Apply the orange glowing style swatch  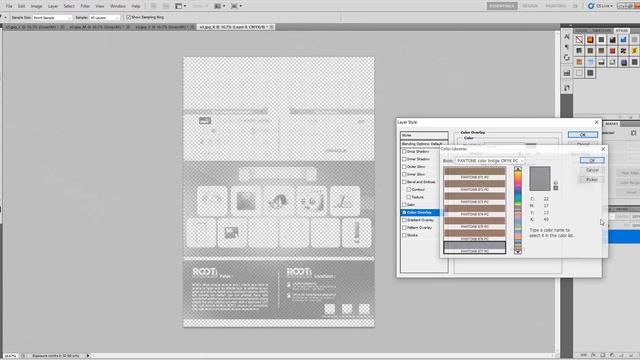(x=590, y=40)
